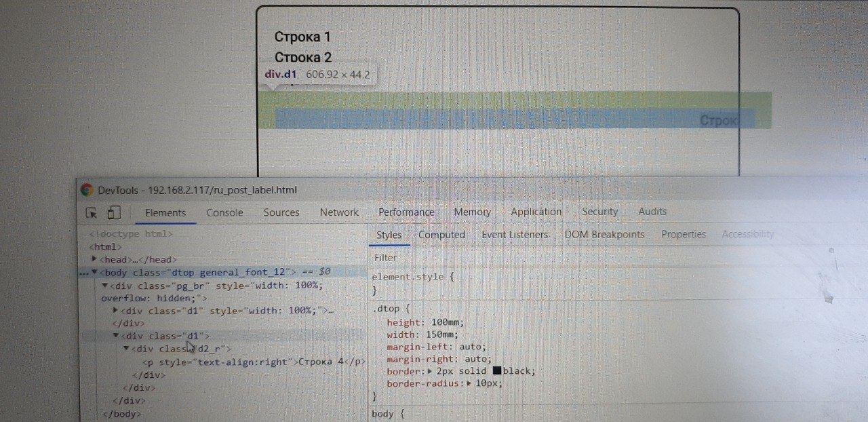Switch to the Memory tab
868x422 pixels.
coord(473,212)
